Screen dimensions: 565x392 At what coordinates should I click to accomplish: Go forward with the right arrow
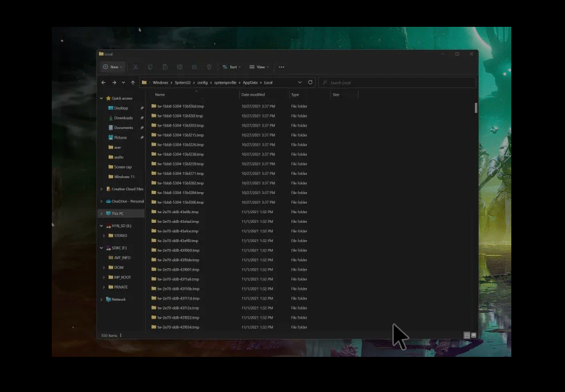coord(114,82)
